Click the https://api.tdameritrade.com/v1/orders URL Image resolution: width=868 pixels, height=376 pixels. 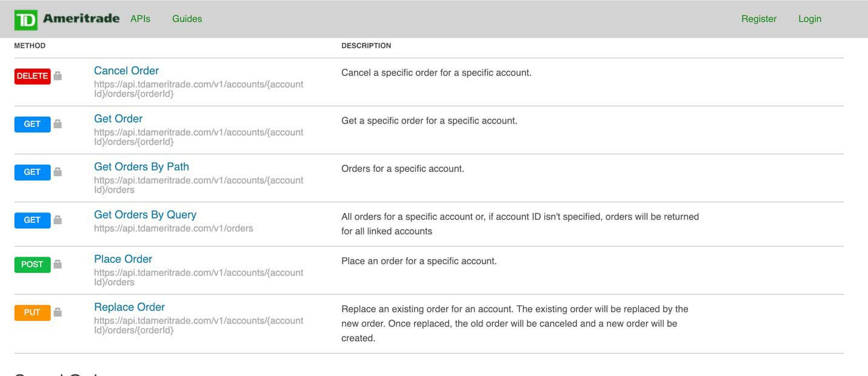tap(173, 228)
